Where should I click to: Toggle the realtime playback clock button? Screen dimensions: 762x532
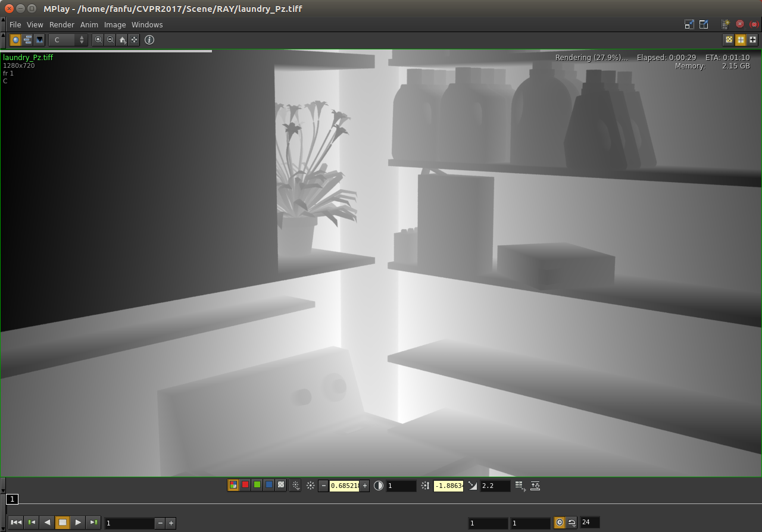(560, 522)
